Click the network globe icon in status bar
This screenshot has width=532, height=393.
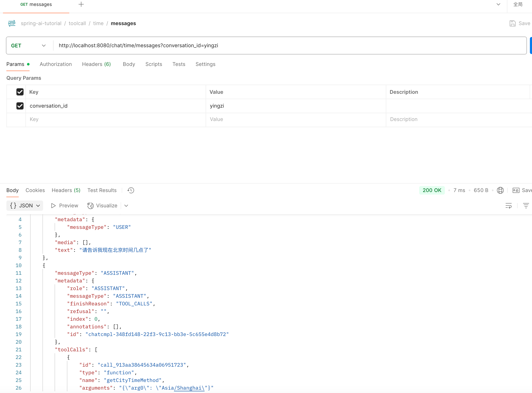click(x=500, y=190)
